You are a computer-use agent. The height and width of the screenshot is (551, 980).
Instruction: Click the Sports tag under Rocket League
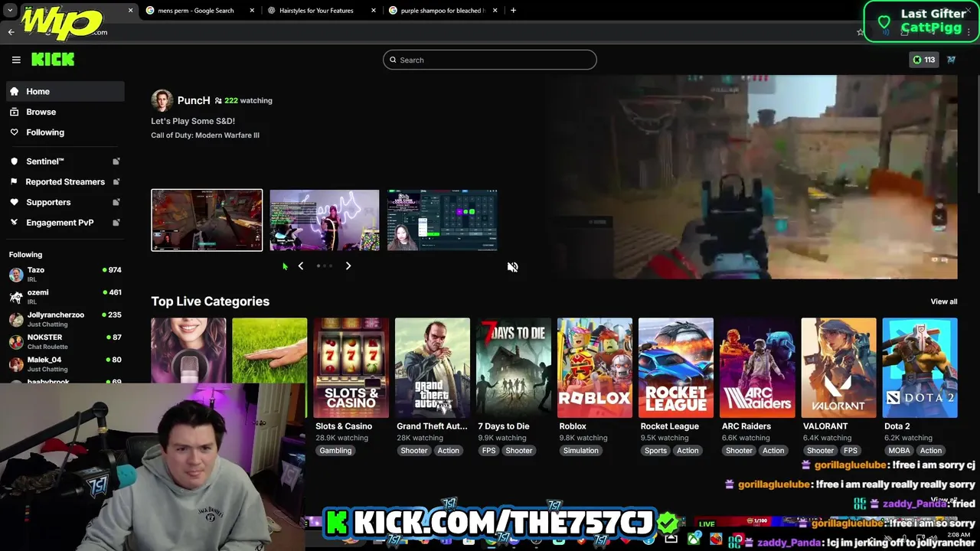click(655, 451)
